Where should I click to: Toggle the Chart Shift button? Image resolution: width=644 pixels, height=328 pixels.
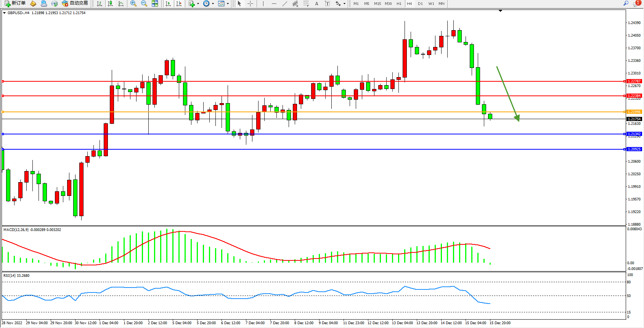click(178, 3)
